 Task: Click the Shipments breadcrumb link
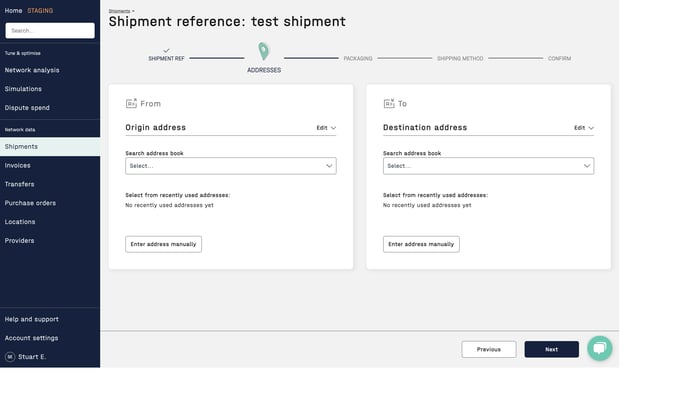point(119,11)
